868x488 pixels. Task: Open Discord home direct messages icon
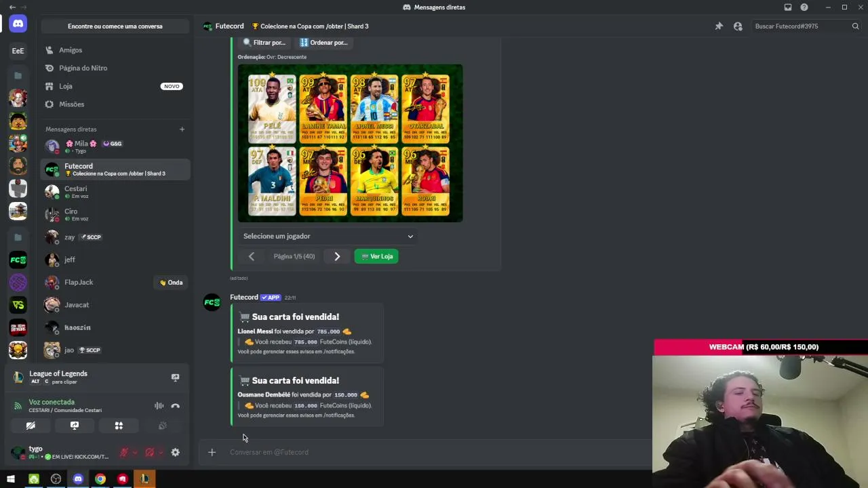pyautogui.click(x=18, y=24)
